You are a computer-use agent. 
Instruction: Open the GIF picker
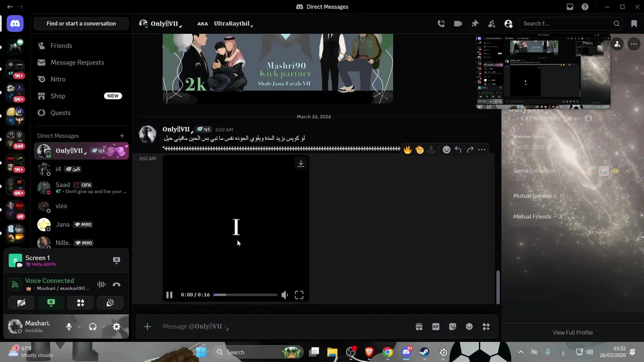click(x=436, y=327)
